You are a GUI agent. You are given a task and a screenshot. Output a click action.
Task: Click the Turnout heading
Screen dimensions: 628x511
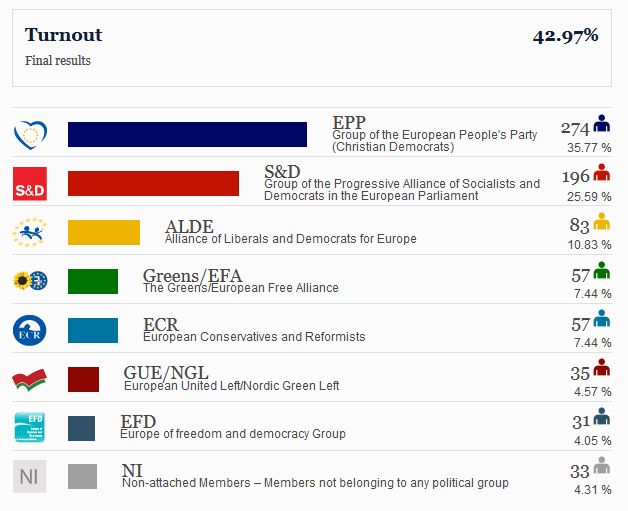pyautogui.click(x=63, y=35)
